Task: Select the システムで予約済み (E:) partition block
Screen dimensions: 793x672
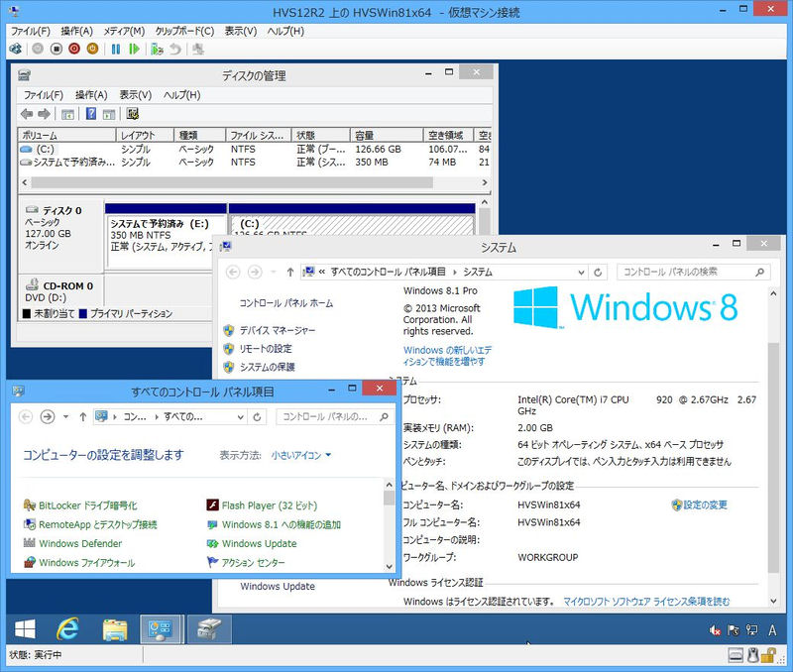Action: pos(166,236)
